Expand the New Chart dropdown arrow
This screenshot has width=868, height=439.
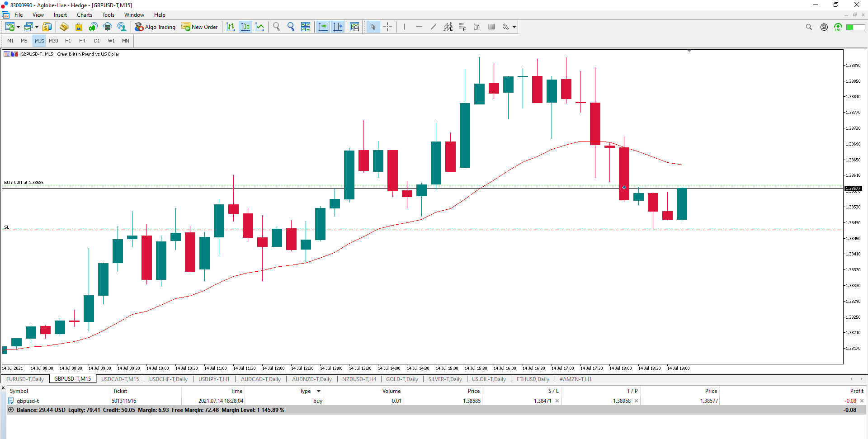pos(18,27)
